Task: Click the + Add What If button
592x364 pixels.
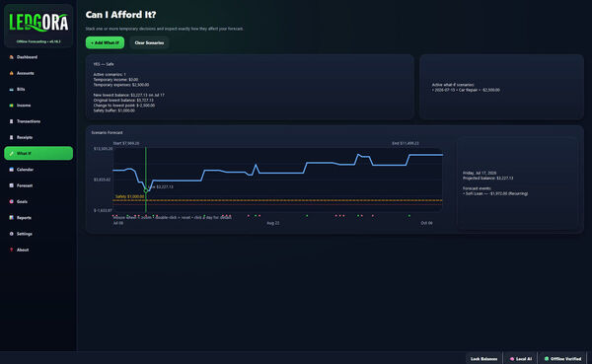Action: tap(105, 42)
